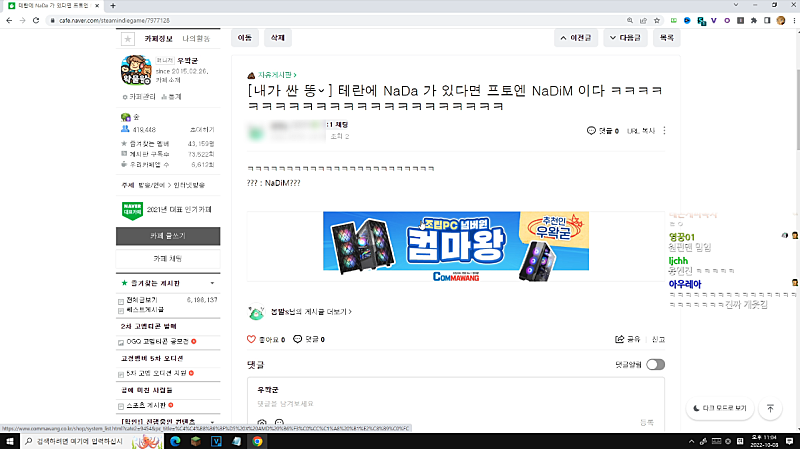Open the Chrome profile avatar
The image size is (800, 449).
click(x=781, y=20)
